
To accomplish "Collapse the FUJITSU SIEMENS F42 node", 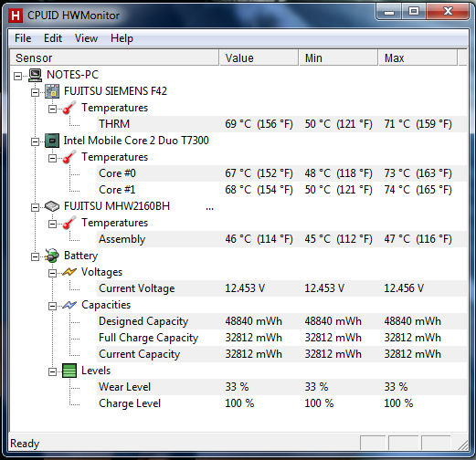I will click(x=35, y=92).
